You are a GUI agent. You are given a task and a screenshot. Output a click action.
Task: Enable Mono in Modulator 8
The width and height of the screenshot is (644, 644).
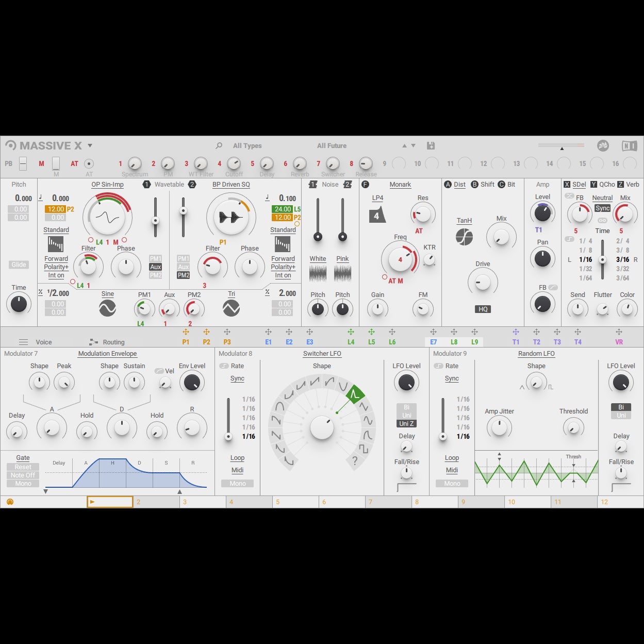pos(238,484)
